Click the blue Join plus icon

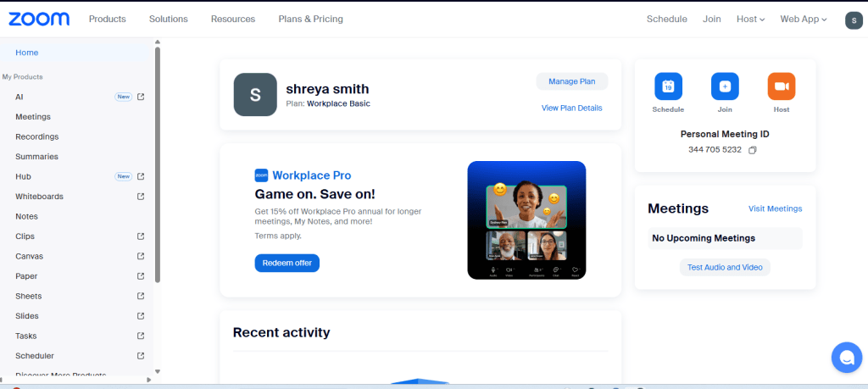point(725,86)
